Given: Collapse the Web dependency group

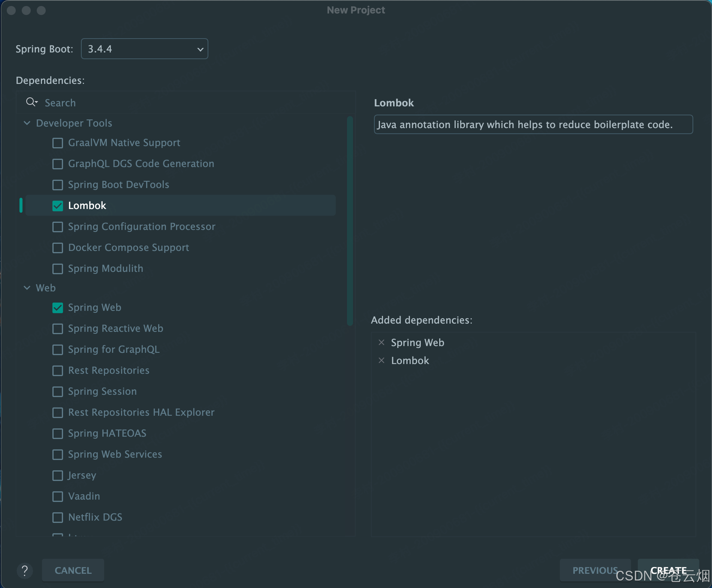Looking at the screenshot, I should (x=27, y=288).
